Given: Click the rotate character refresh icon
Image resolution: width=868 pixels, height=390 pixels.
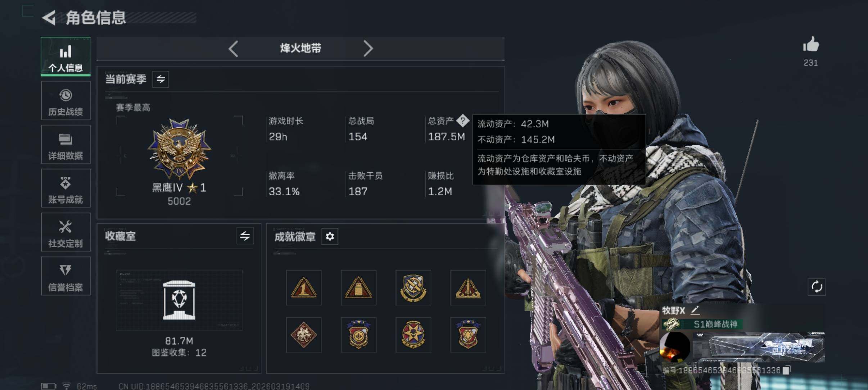Looking at the screenshot, I should [817, 287].
